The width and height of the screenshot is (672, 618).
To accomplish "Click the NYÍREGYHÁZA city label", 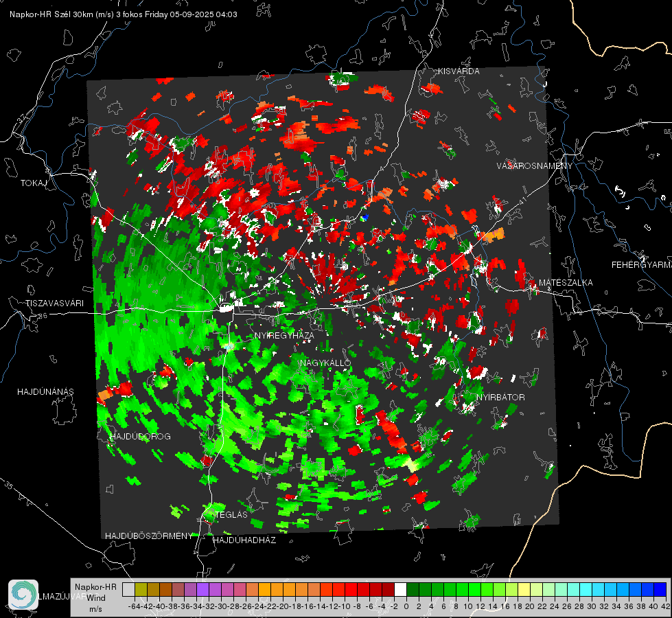I will [284, 335].
